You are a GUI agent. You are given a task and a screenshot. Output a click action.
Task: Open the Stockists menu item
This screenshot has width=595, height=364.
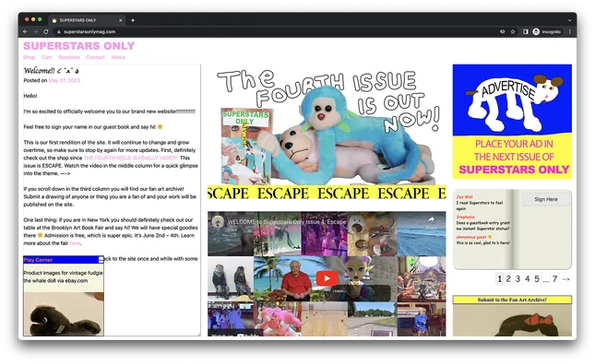(x=68, y=57)
